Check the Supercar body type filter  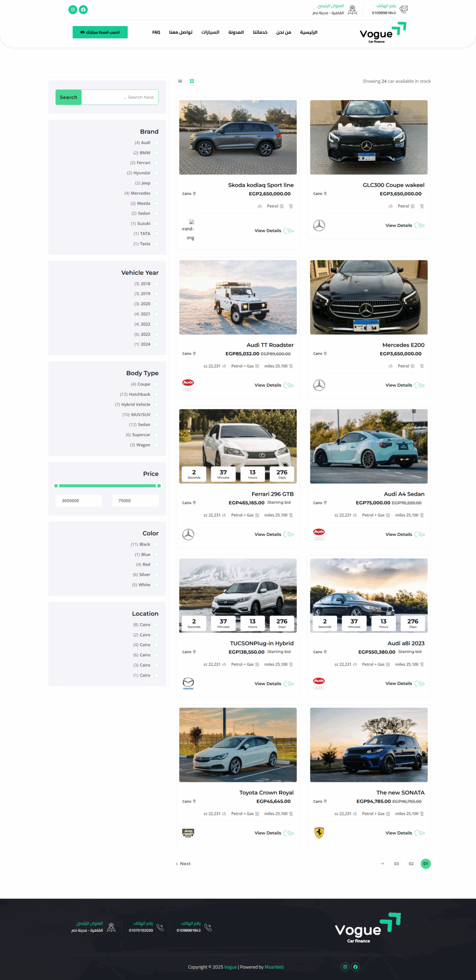click(x=156, y=435)
